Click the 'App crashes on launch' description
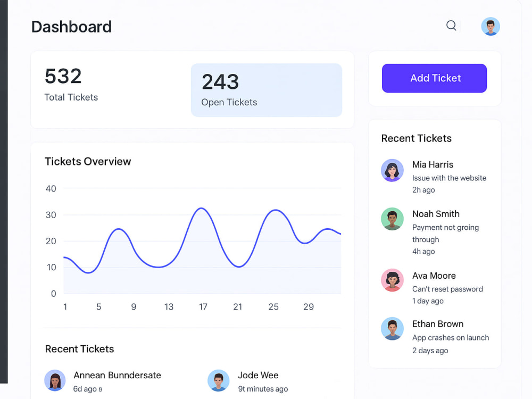Viewport: 532px width, 399px height. pyautogui.click(x=451, y=338)
